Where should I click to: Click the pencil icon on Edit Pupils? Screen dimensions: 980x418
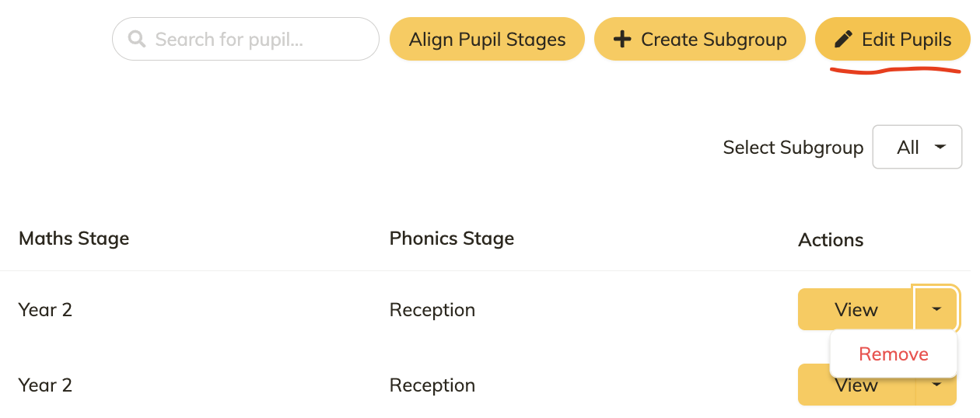point(843,39)
